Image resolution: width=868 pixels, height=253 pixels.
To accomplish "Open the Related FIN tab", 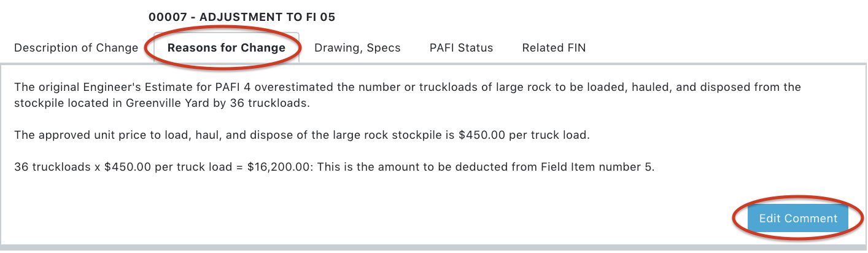I will pos(554,48).
